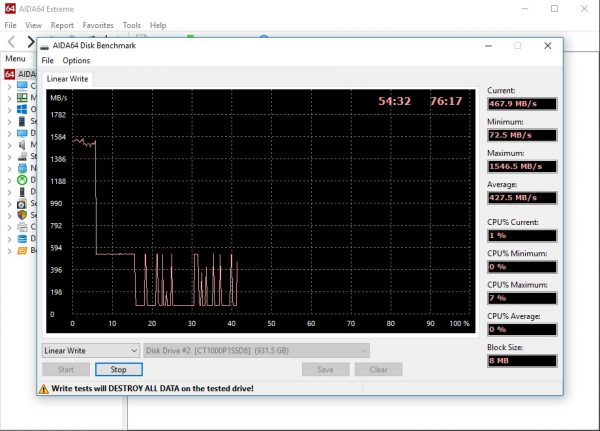Select the orange Benchmark icon in the tree

coord(22,251)
